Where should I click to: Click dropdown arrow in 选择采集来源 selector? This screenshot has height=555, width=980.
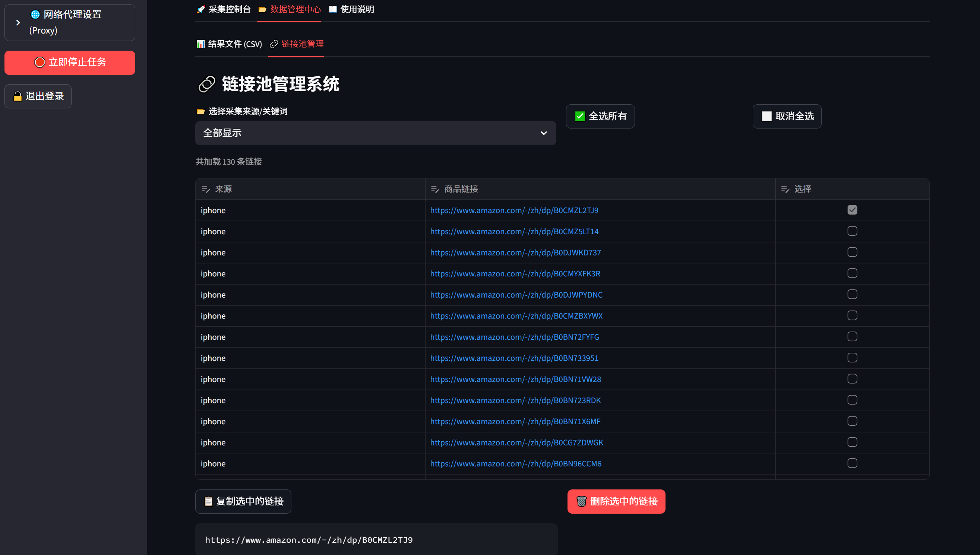(x=543, y=133)
